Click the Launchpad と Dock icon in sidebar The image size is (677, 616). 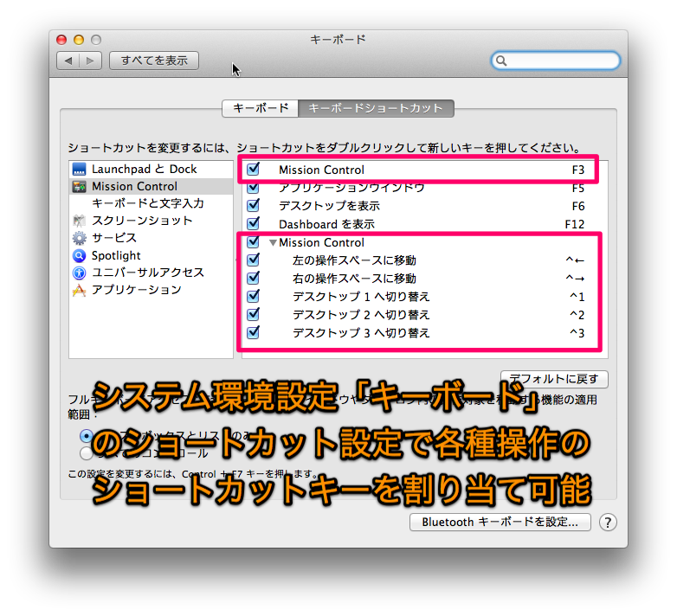click(x=79, y=169)
